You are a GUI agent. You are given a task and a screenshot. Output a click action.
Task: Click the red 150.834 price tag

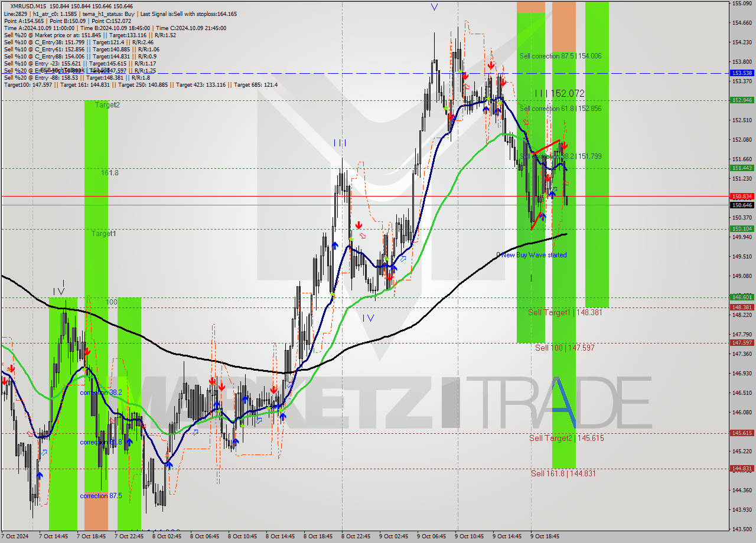click(742, 196)
